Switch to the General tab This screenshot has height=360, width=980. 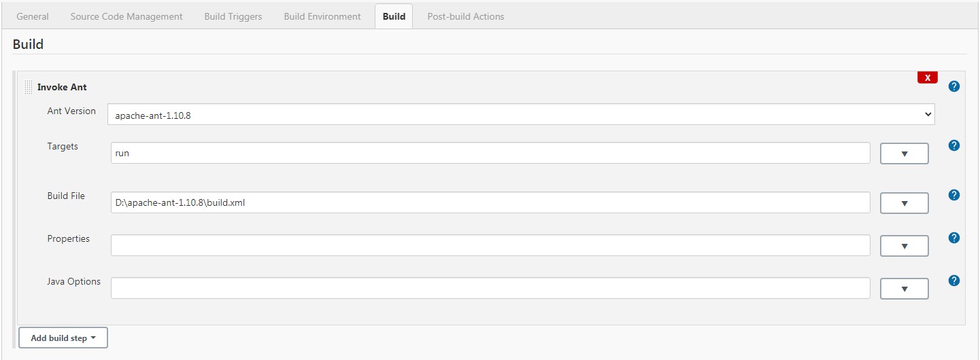pos(32,16)
